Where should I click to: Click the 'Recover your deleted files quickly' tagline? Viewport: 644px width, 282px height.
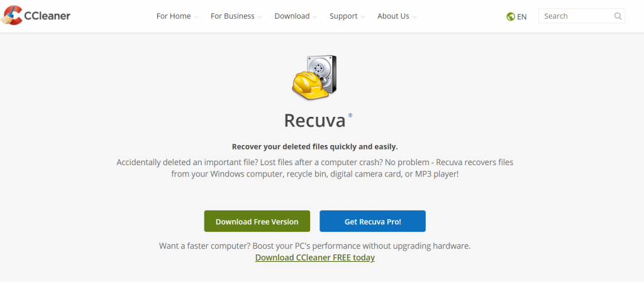[315, 146]
